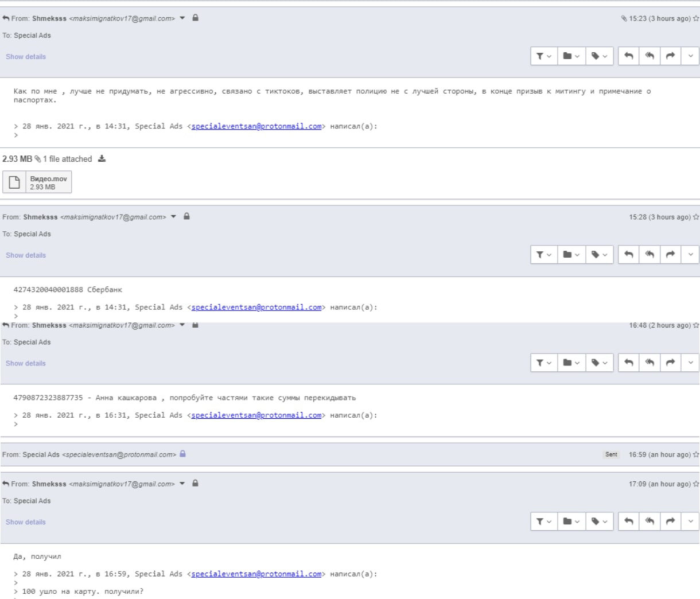Open the filter dropdown on the 15:23 message
Viewport: 700px width, 599px height.
pyautogui.click(x=544, y=56)
